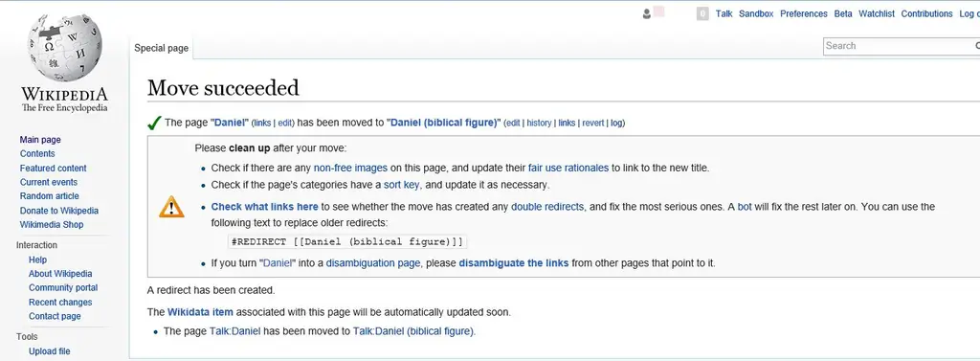Open the Wikidata item link
Viewport: 980px width, 361px height.
point(200,311)
